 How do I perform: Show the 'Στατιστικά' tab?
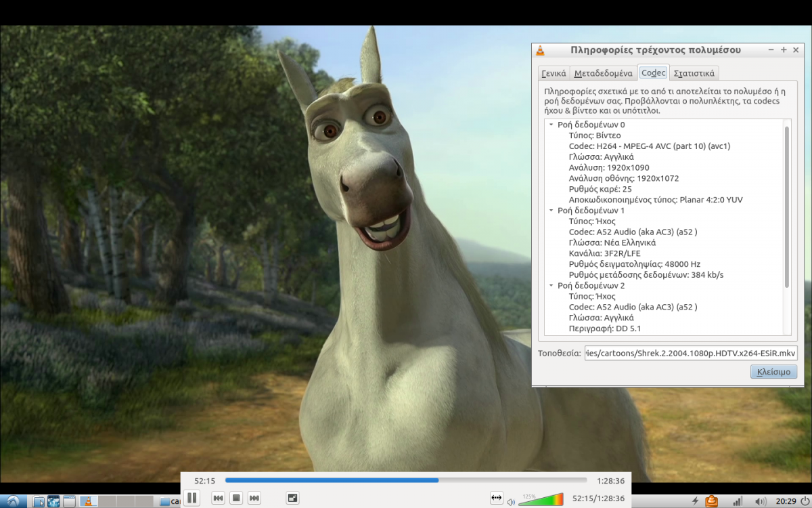pos(694,73)
